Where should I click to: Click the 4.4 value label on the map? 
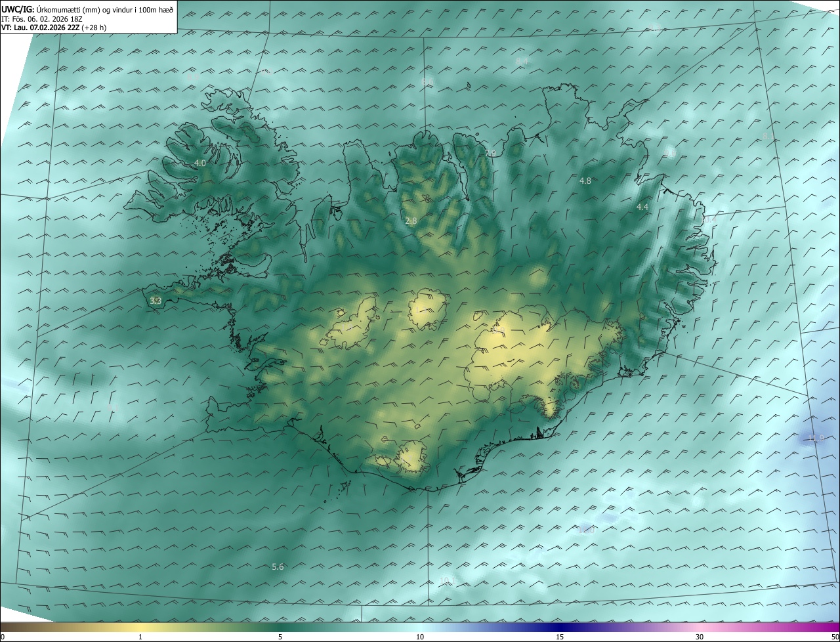coord(642,207)
